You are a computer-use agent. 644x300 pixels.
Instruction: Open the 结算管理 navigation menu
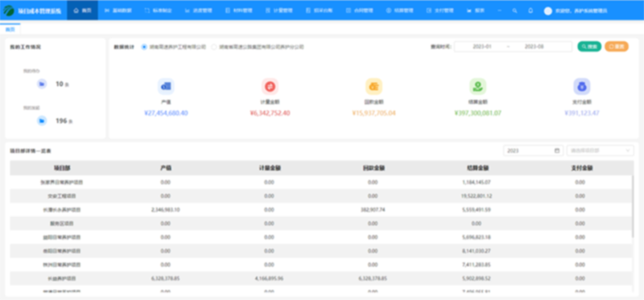pyautogui.click(x=399, y=10)
